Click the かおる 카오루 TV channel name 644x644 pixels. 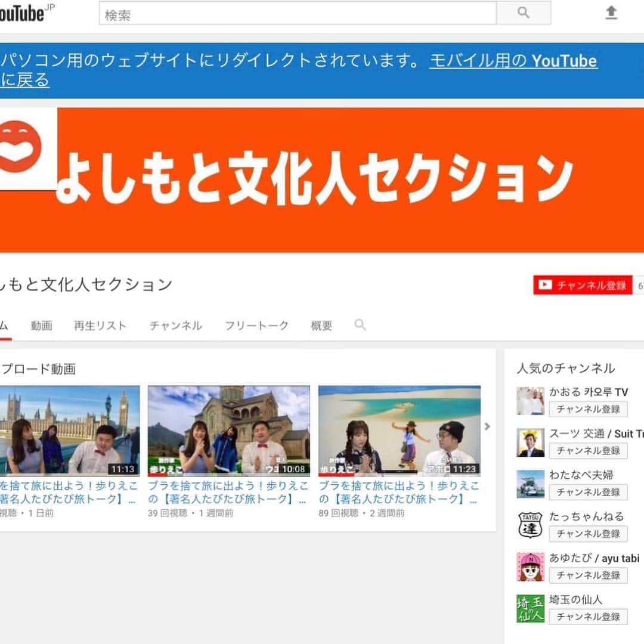[589, 392]
